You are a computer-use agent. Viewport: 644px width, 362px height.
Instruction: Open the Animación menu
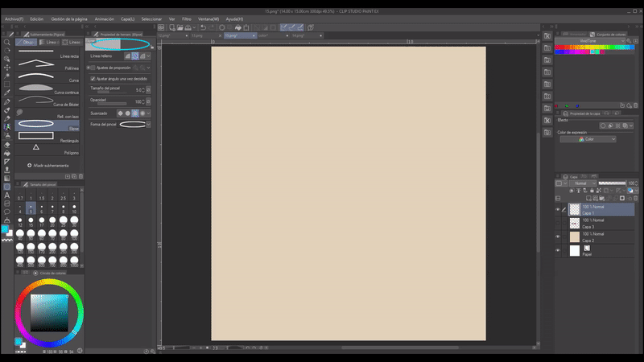point(104,18)
